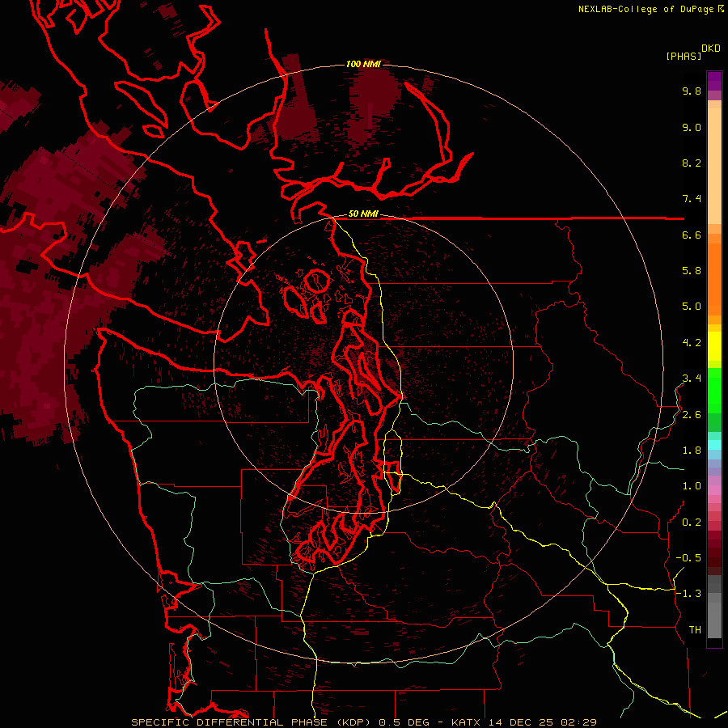This screenshot has height=728, width=728.
Task: Pick the light peach color bar segment
Action: [x=714, y=166]
